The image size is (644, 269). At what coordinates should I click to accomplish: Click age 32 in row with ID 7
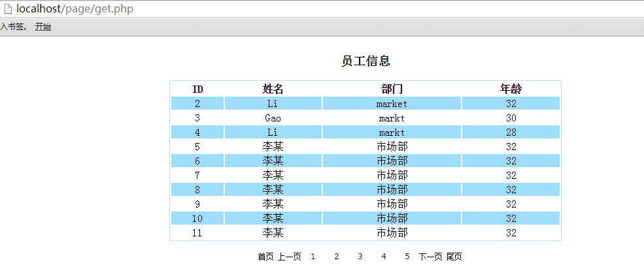coord(511,175)
